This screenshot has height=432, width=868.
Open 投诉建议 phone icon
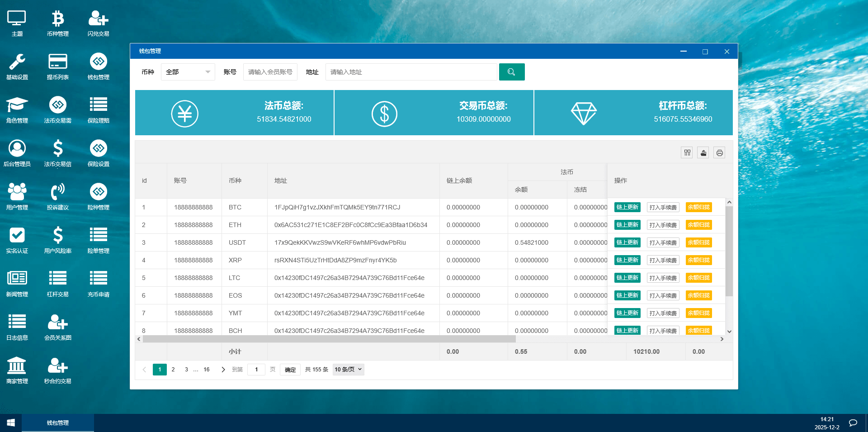58,197
